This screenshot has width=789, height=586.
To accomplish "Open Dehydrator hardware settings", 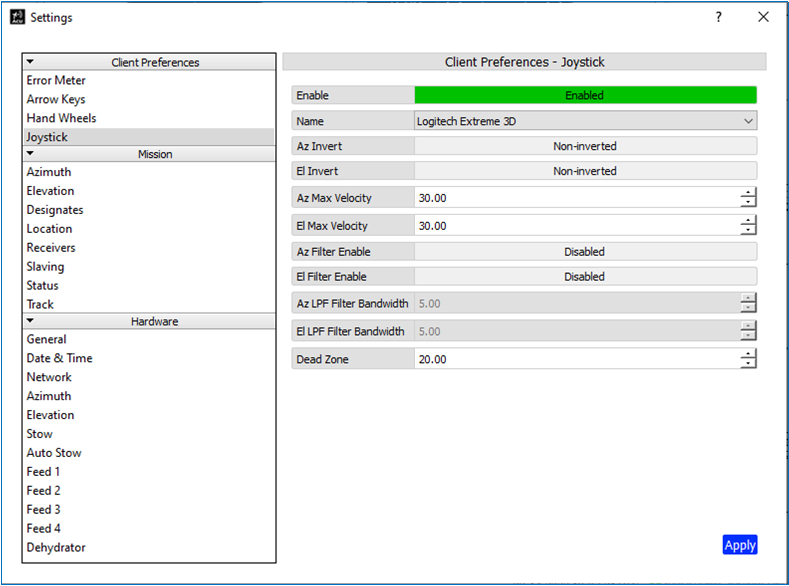I will [56, 547].
